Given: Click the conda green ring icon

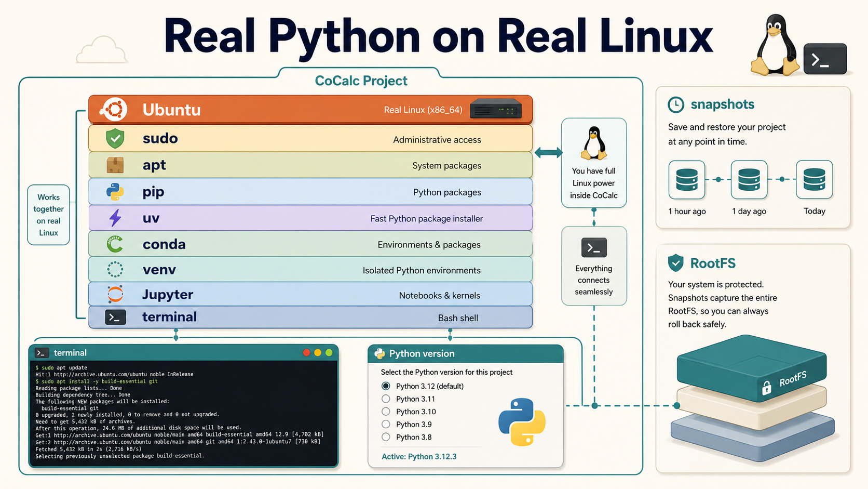Looking at the screenshot, I should click(115, 244).
